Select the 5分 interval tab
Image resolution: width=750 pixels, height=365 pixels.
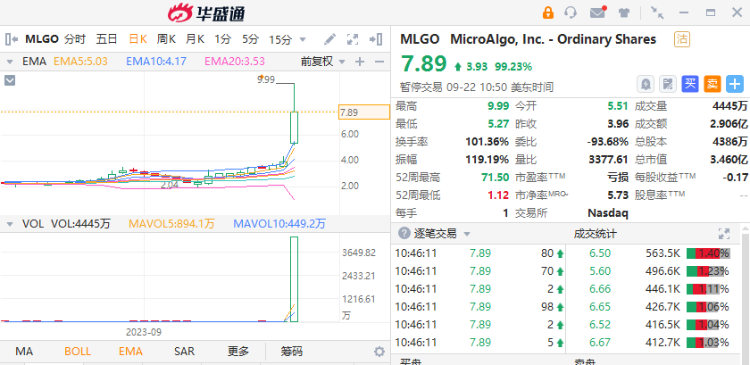point(250,39)
